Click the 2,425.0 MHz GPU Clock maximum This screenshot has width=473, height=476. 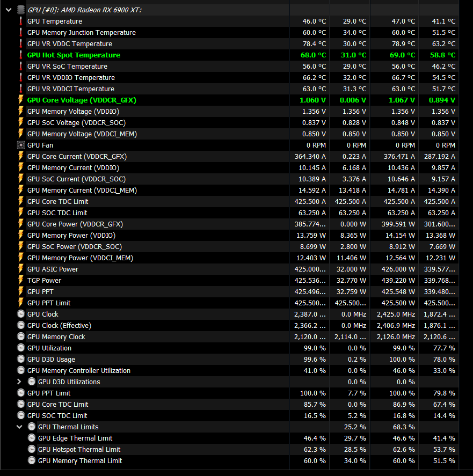396,314
